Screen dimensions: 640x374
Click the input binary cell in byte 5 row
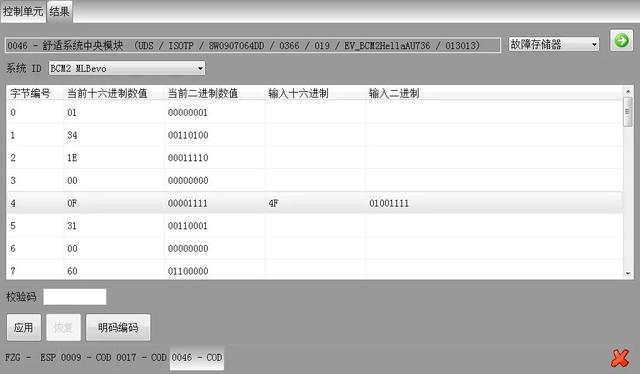click(494, 226)
